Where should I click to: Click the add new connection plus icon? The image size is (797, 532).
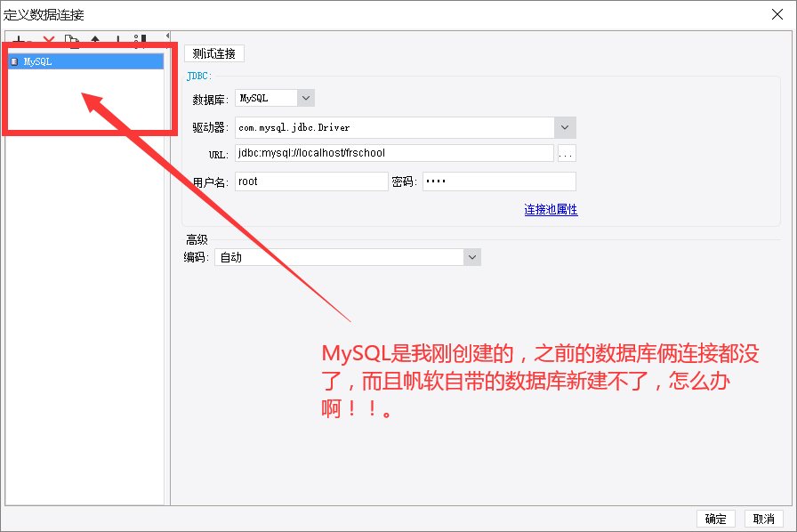[x=20, y=40]
